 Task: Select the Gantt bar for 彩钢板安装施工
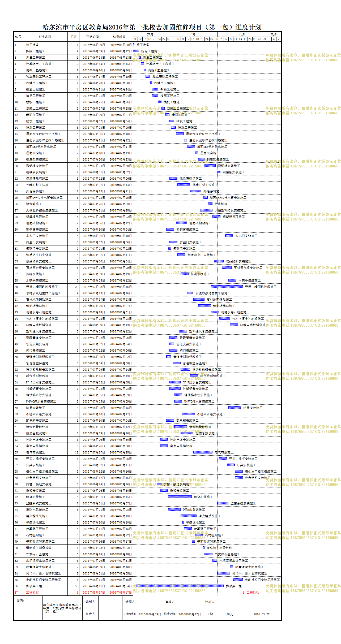[210, 166]
